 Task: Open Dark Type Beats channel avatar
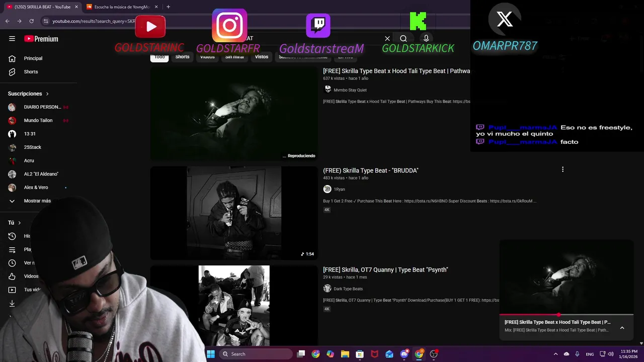[x=328, y=289]
